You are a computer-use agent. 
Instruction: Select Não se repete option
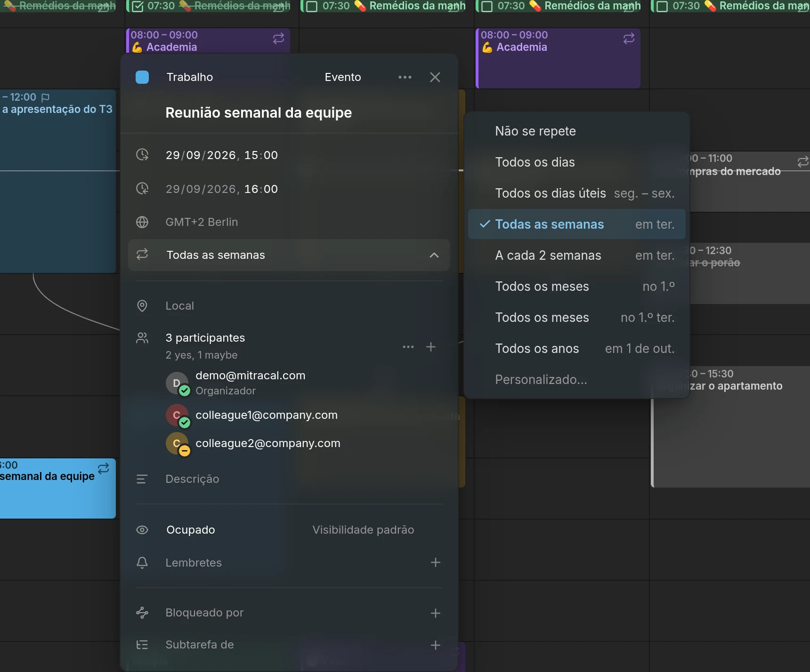576,131
